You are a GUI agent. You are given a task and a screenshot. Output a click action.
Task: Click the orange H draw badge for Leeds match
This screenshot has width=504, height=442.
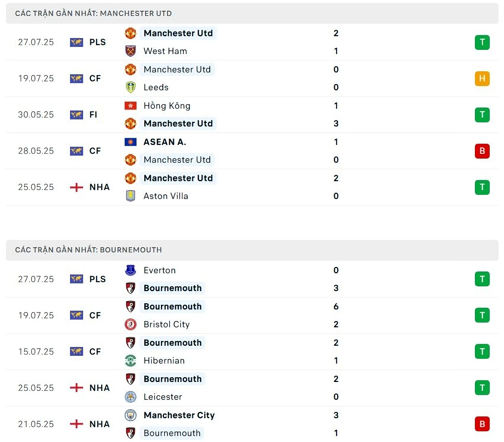pos(482,78)
